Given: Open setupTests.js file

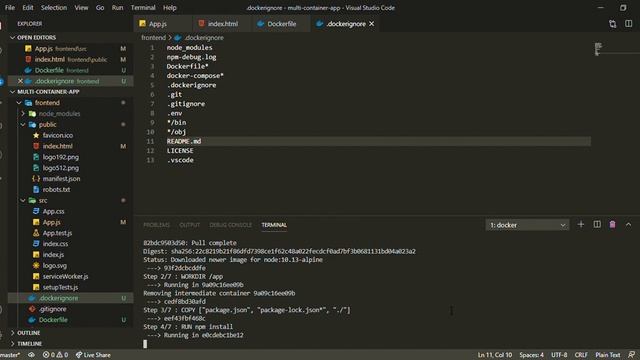Looking at the screenshot, I should 60,287.
